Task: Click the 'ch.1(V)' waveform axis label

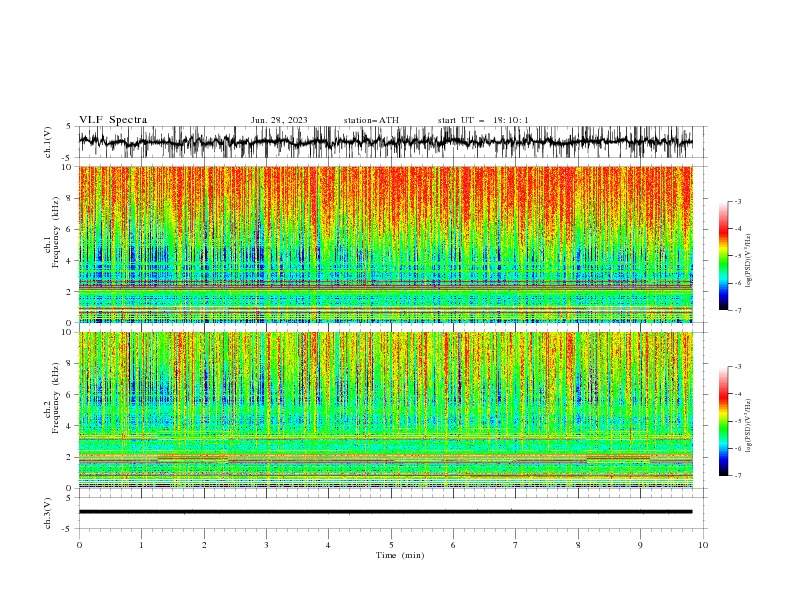Action: pos(48,142)
